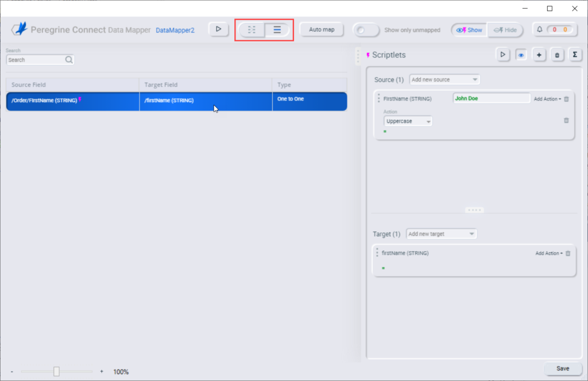Switch to the list view icon
Image resolution: width=588 pixels, height=381 pixels.
[277, 30]
